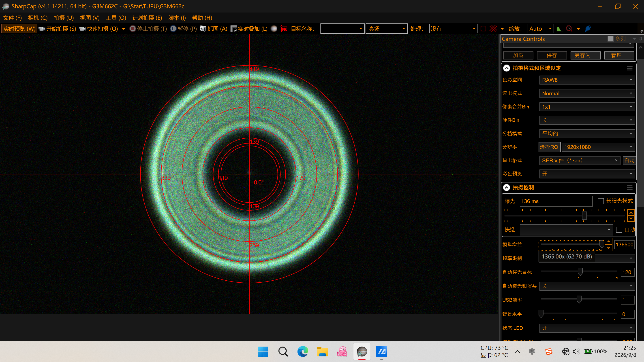Image resolution: width=644 pixels, height=362 pixels.
Task: Open the zoom Auto dropdown
Action: pyautogui.click(x=541, y=29)
